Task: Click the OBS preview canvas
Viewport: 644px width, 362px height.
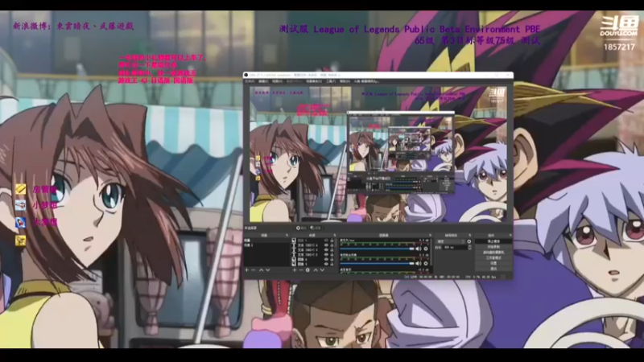Action: point(378,154)
